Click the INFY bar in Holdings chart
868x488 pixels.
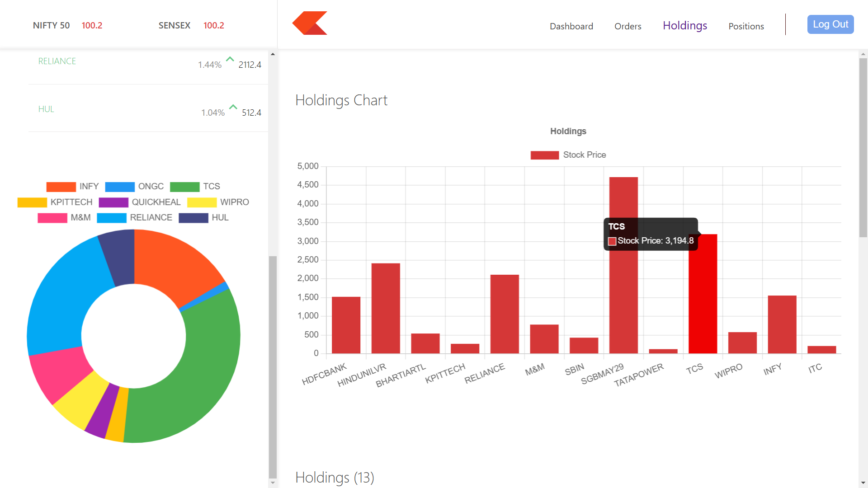(782, 324)
